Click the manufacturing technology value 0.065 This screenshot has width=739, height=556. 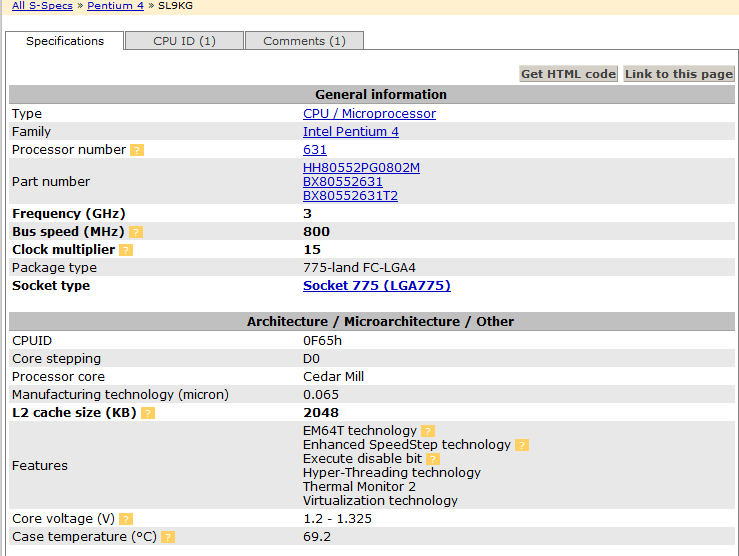(320, 394)
